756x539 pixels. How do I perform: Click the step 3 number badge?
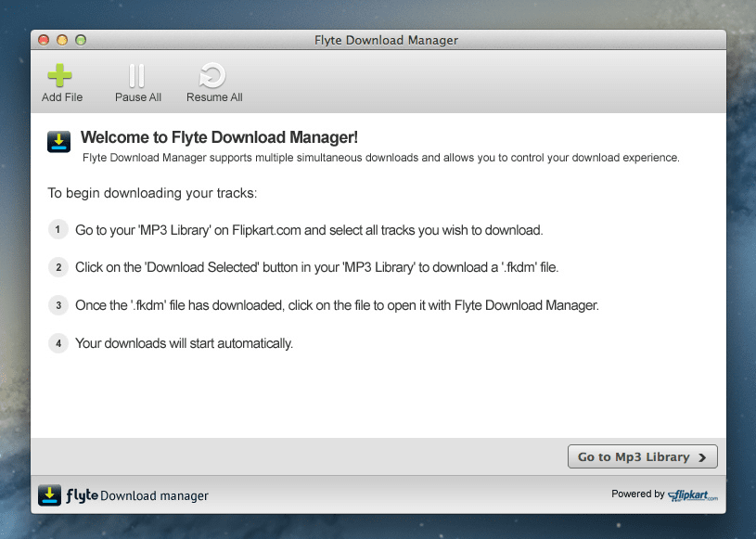point(58,305)
